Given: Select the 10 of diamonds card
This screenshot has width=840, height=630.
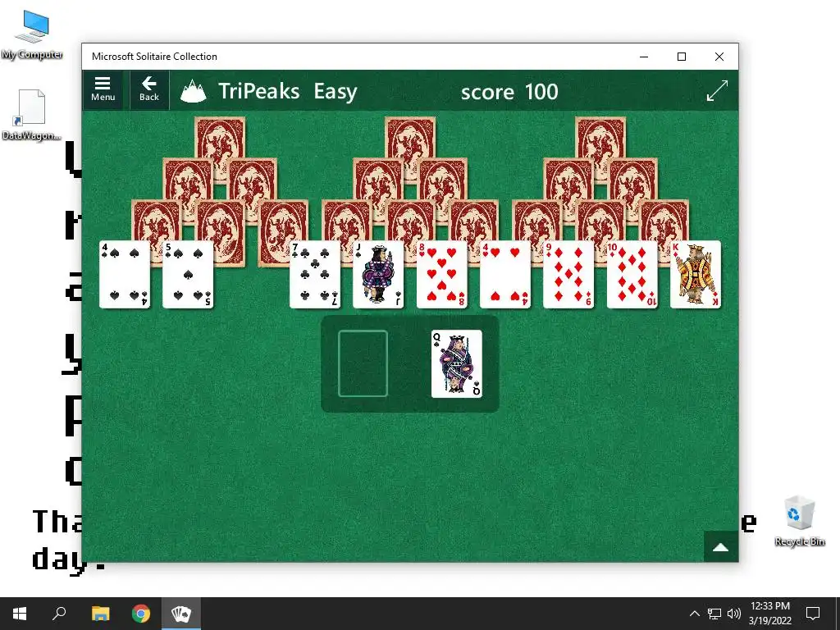Looking at the screenshot, I should click(632, 274).
